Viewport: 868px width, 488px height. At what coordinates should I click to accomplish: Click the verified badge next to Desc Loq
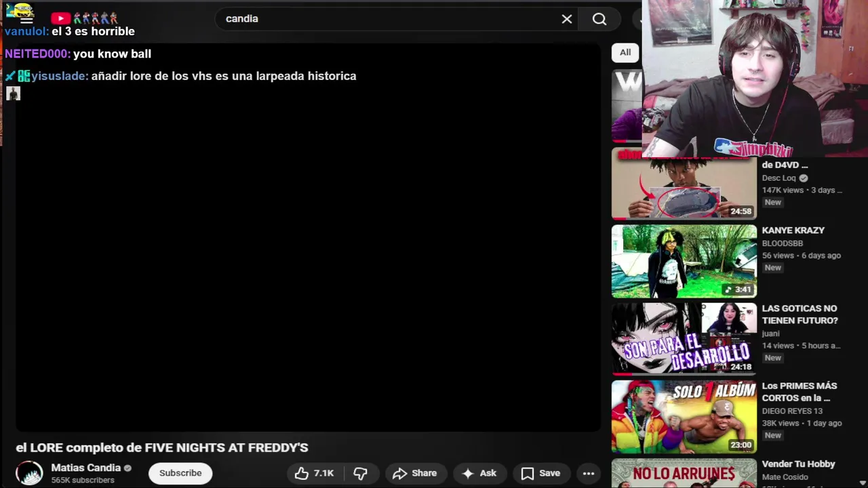(x=804, y=178)
